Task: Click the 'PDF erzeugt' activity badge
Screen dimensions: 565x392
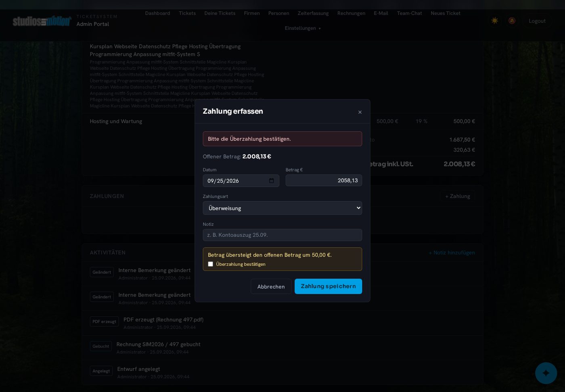Action: pos(104,321)
